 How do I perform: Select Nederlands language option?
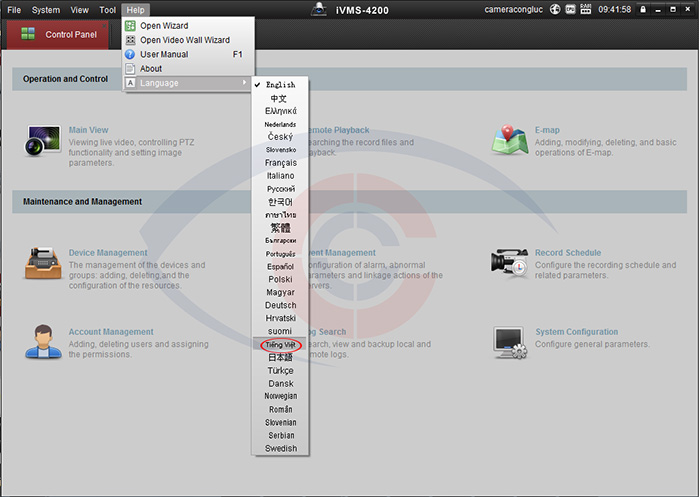point(280,124)
